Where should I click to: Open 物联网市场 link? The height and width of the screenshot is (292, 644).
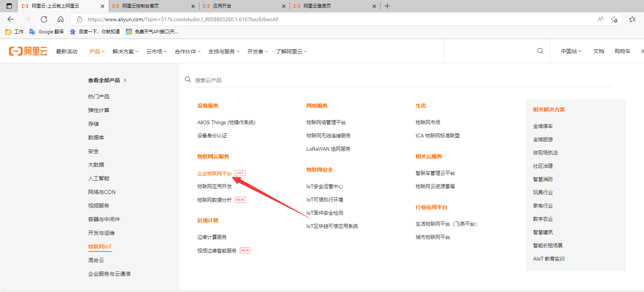point(428,122)
